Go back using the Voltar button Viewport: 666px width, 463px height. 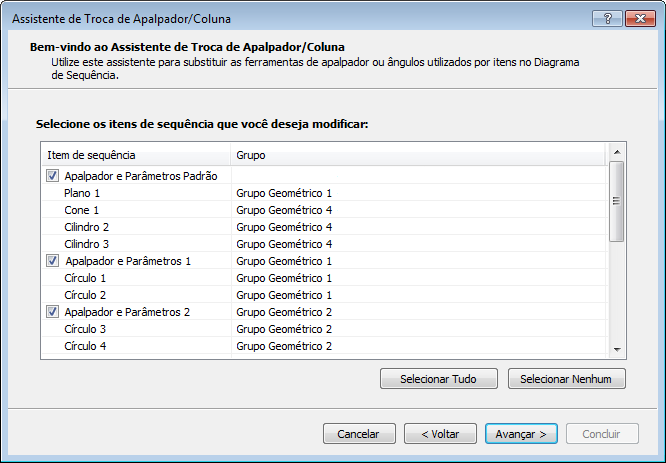(x=440, y=434)
